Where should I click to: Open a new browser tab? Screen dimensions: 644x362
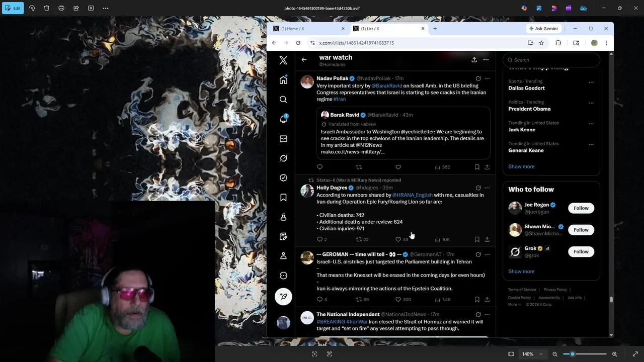coord(435,29)
